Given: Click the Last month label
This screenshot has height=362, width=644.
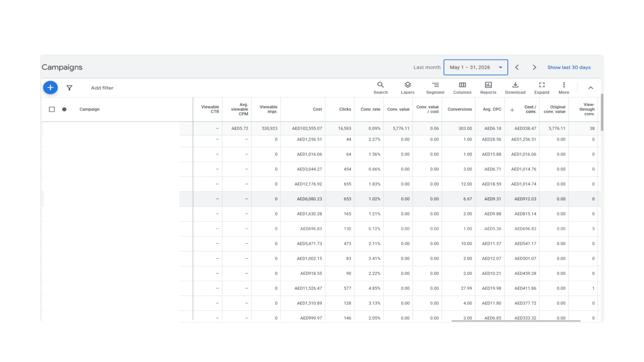Looking at the screenshot, I should 427,67.
